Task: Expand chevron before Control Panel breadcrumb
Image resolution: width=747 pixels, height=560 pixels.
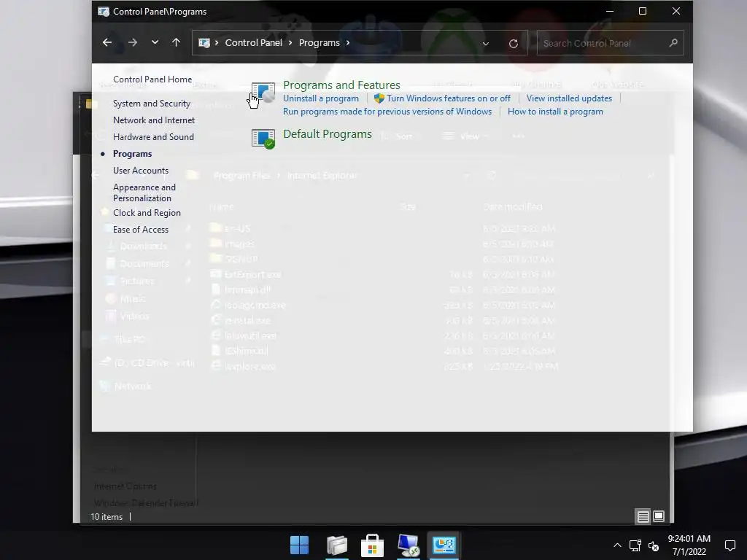Action: coord(216,43)
